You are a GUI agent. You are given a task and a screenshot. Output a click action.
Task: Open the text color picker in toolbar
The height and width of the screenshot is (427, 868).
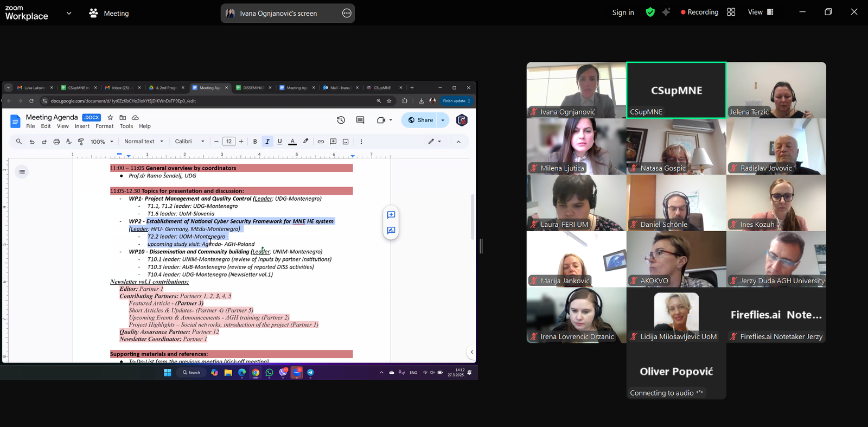(292, 142)
